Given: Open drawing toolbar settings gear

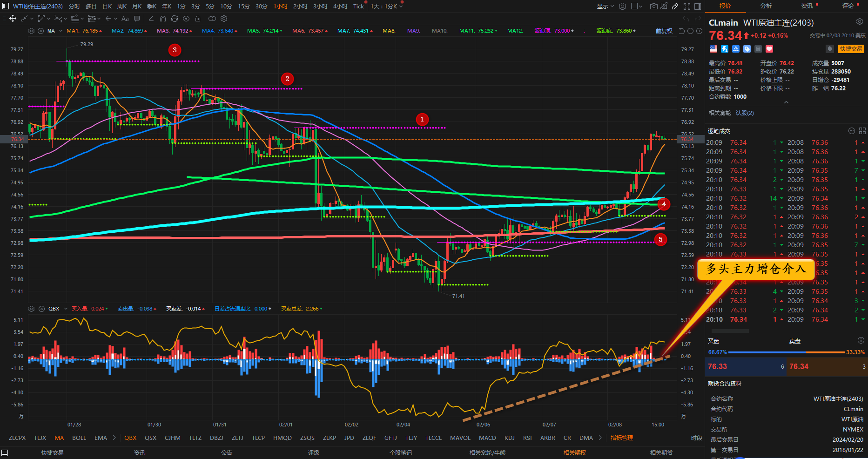Looking at the screenshot, I should tap(224, 19).
